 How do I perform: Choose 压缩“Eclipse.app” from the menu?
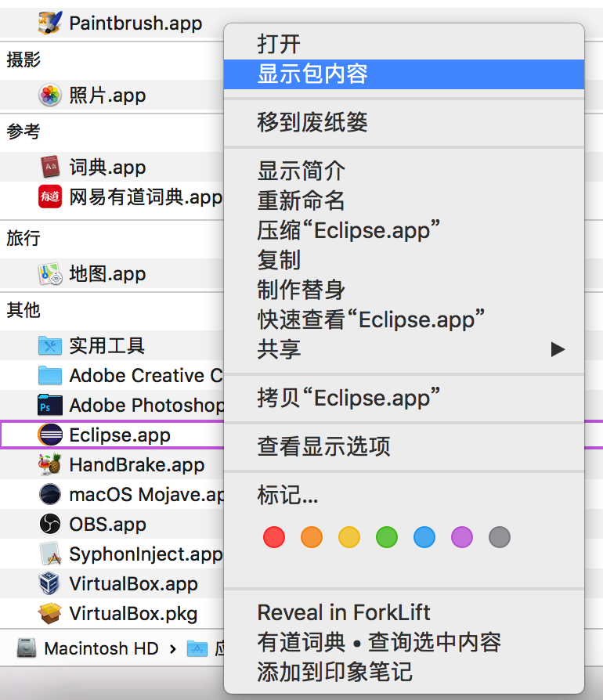point(404,230)
